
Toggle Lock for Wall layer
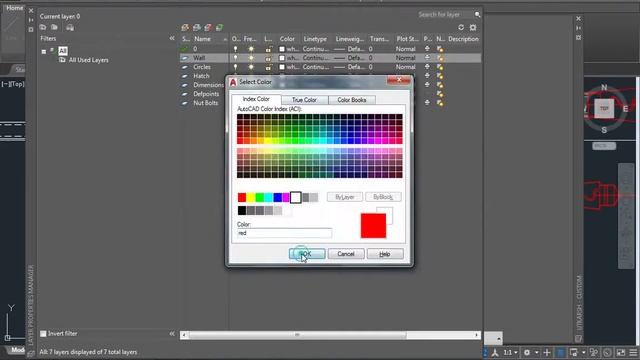[x=268, y=58]
